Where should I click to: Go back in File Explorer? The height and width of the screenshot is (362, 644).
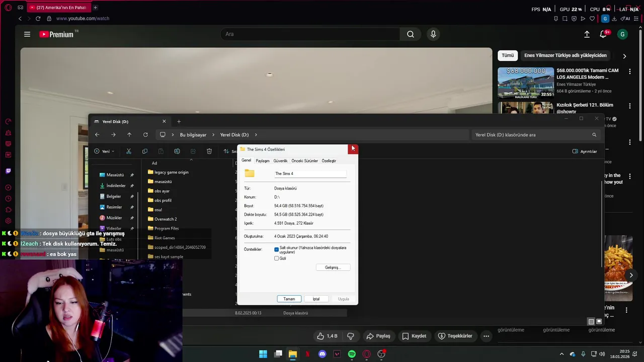pos(97,135)
